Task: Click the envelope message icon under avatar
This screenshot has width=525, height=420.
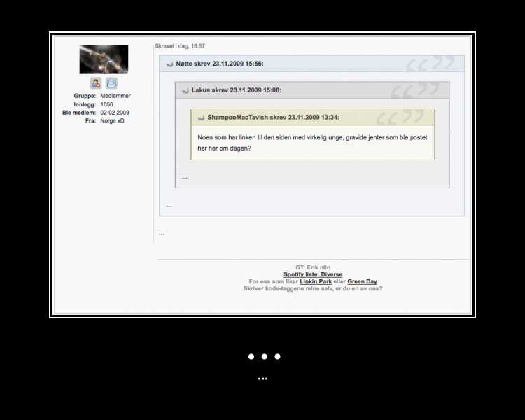Action: (x=111, y=83)
